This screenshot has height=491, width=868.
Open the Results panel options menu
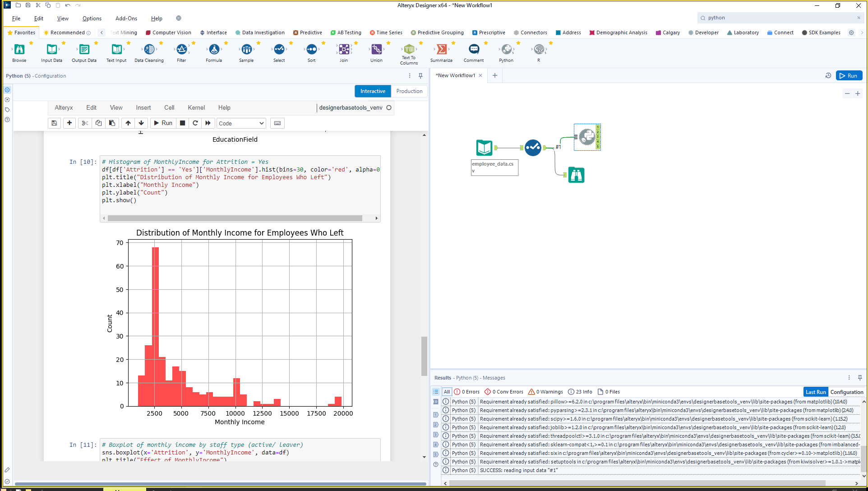(849, 377)
